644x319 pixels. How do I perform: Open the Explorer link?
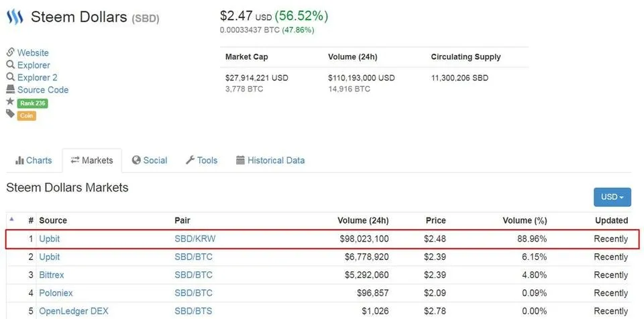tap(34, 65)
